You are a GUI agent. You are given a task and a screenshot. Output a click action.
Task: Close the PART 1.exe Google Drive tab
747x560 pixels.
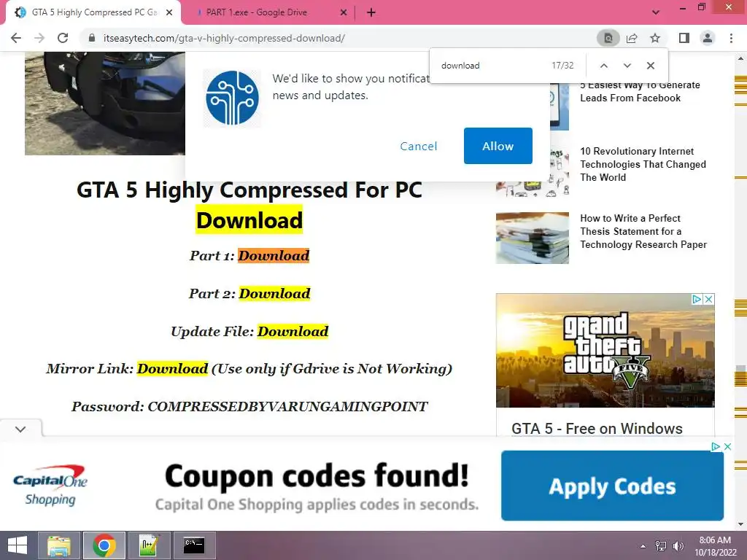tap(344, 13)
